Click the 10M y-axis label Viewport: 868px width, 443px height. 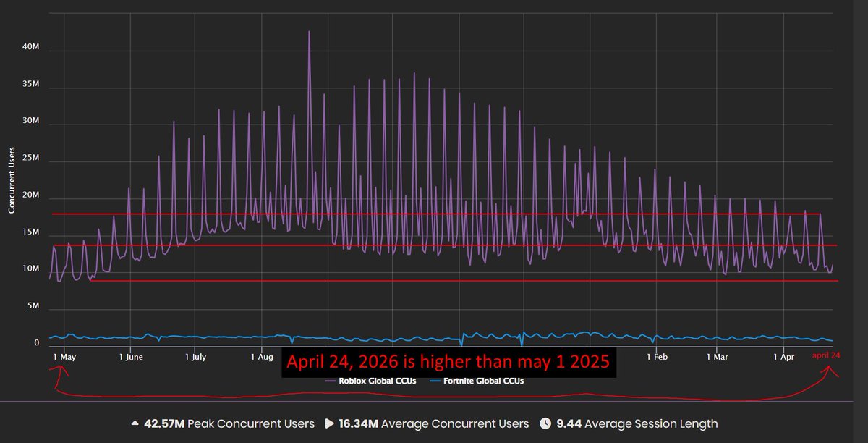coord(31,269)
